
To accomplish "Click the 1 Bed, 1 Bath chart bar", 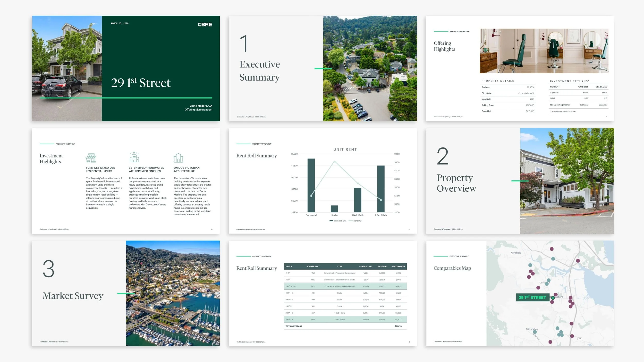I will coord(358,200).
